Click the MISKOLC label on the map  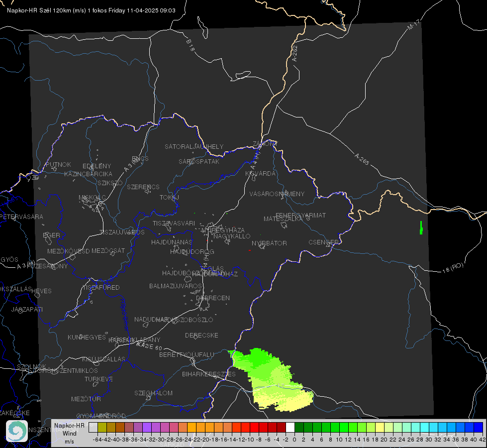point(92,198)
